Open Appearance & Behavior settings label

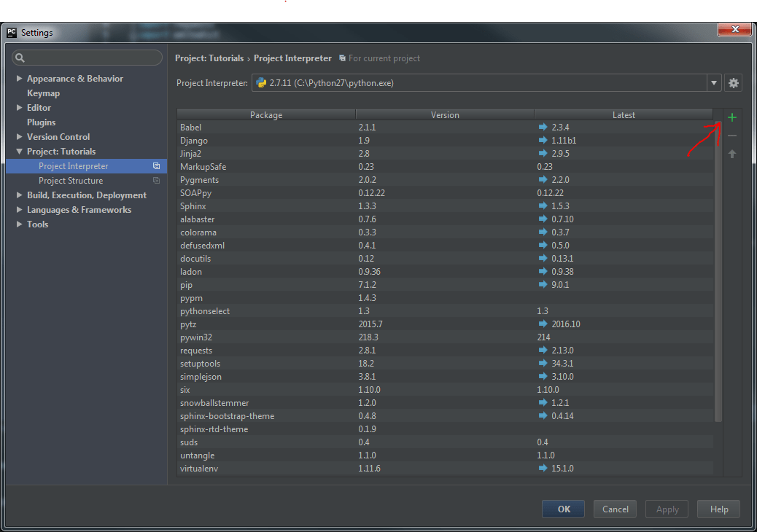tap(75, 78)
